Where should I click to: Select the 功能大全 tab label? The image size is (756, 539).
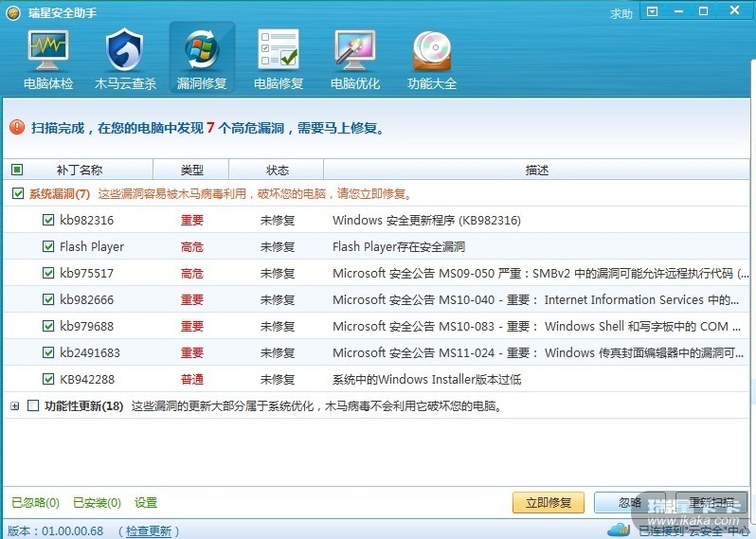coord(431,83)
